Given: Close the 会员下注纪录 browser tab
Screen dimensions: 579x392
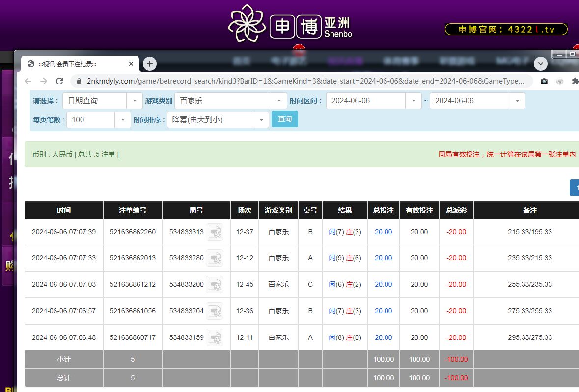Looking at the screenshot, I should coord(131,64).
